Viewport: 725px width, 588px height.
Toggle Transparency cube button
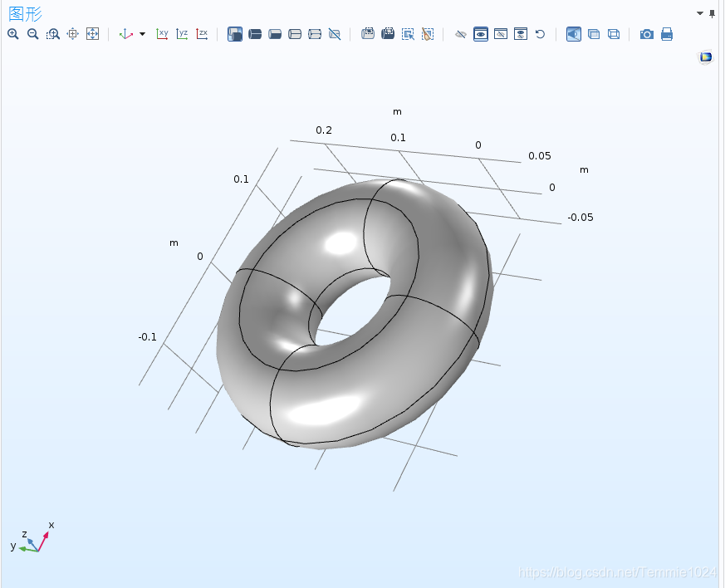[594, 34]
